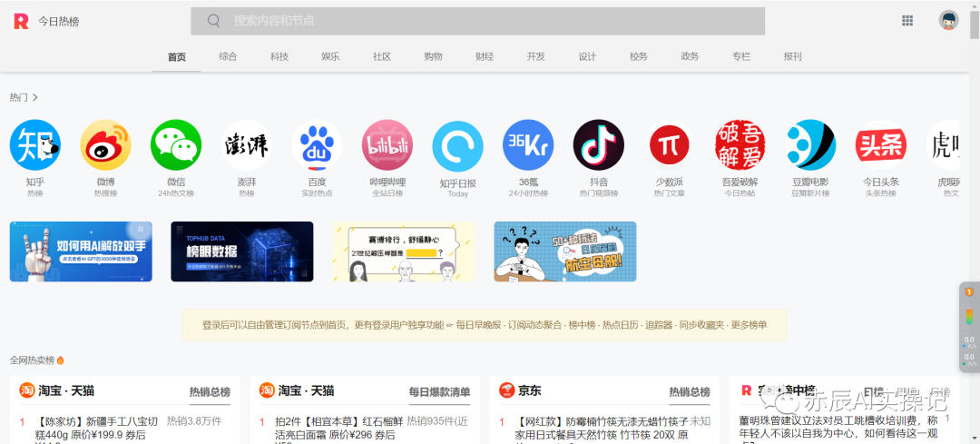Switch to the 科技 tab
The image size is (980, 444).
[x=279, y=56]
